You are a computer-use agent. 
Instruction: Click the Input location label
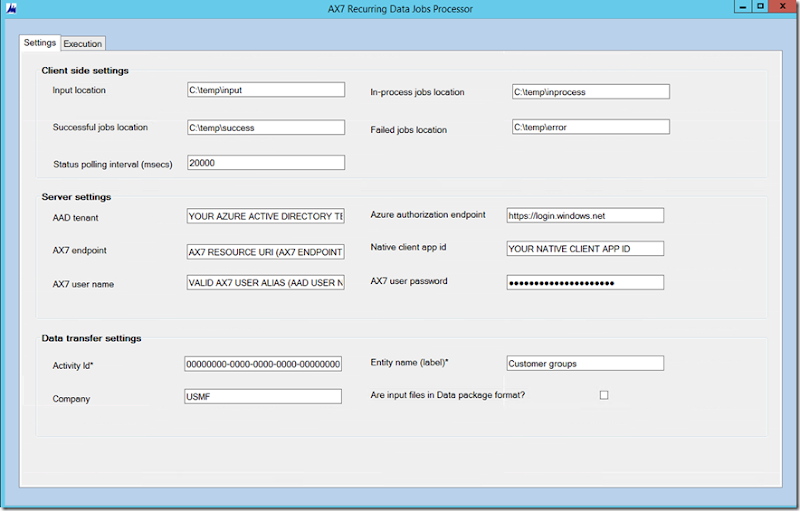point(79,90)
